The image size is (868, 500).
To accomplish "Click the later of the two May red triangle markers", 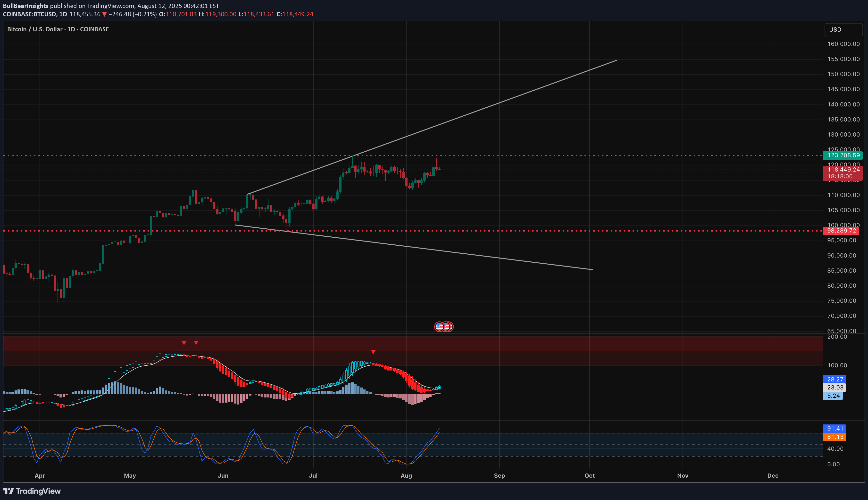I will point(196,343).
